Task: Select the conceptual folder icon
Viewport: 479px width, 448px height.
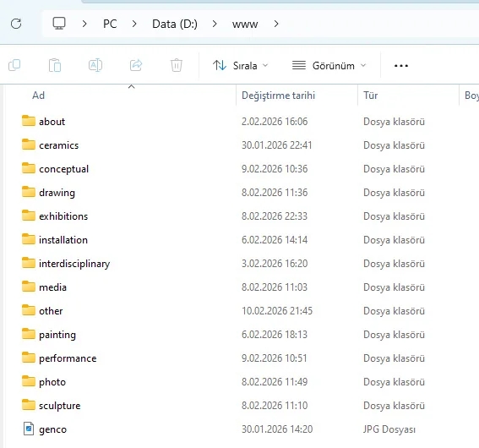Action: (x=29, y=168)
